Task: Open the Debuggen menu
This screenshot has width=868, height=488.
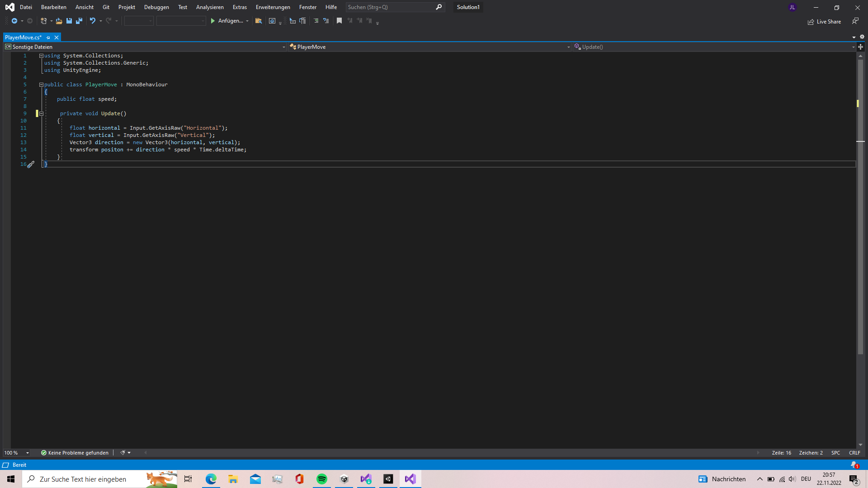Action: tap(156, 7)
